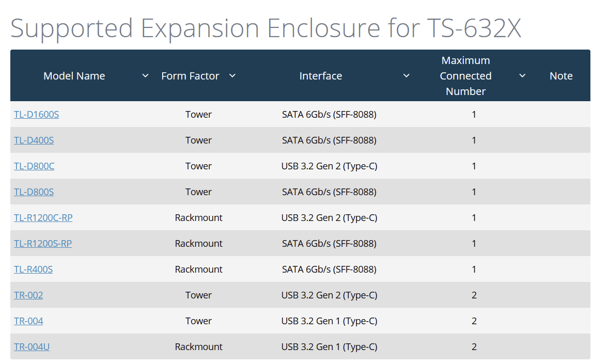Click the Note column header
Image resolution: width=593 pixels, height=364 pixels.
click(561, 76)
